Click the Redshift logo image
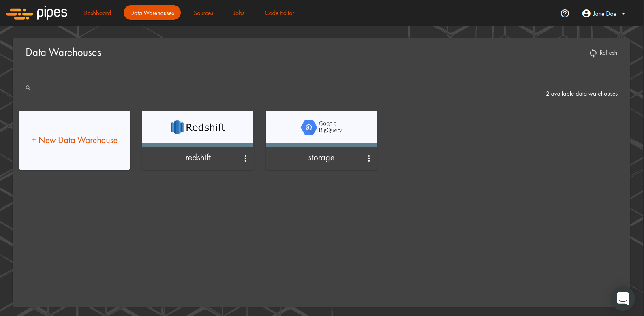 tap(198, 127)
